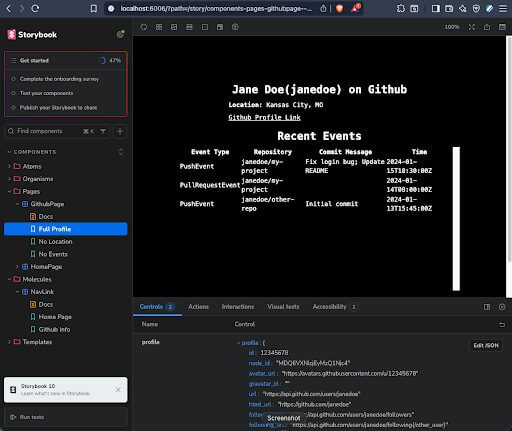Open the viewport size toolbar icon

point(189,27)
